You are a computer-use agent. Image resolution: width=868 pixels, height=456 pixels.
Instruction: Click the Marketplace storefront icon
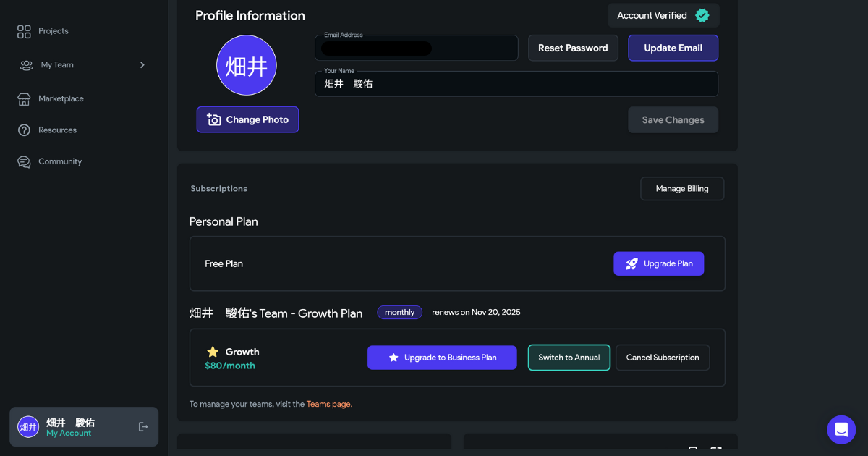(24, 99)
